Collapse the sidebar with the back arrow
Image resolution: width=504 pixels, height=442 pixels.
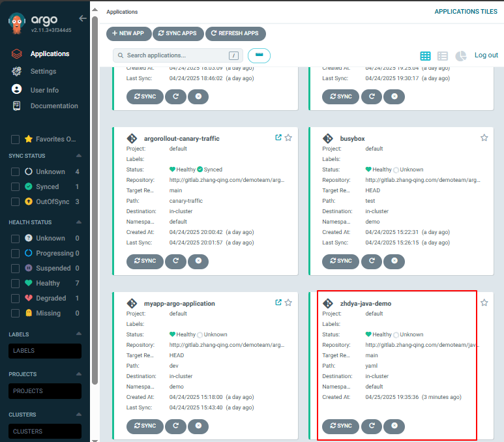83,18
